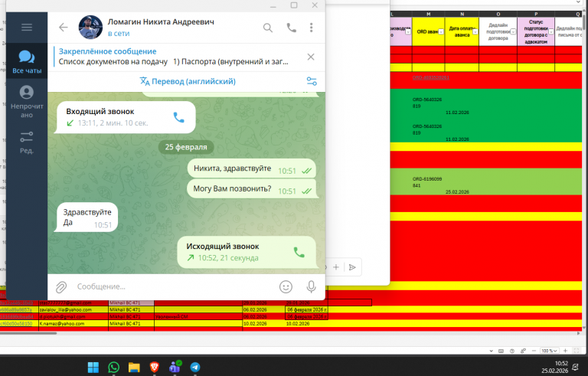
Task: Select the 25.02.2026 date cell
Action: tap(457, 191)
